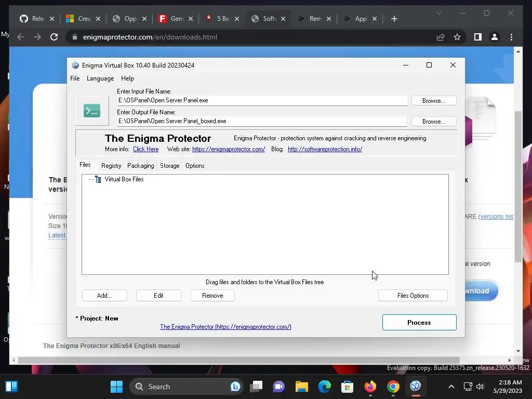Browse for output file name

434,122
